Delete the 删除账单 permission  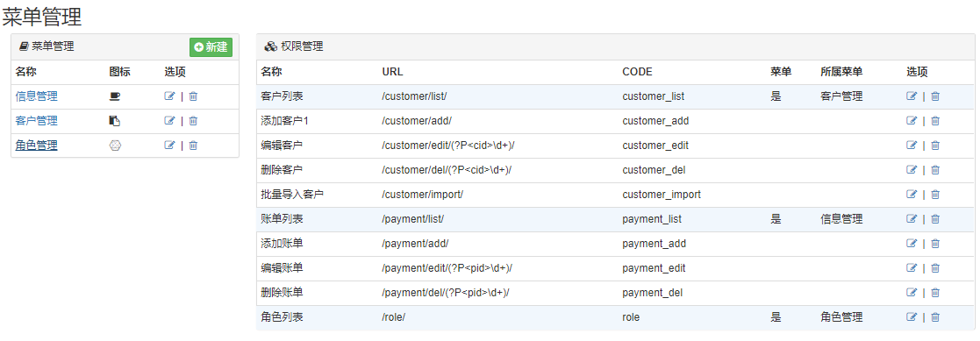click(935, 292)
